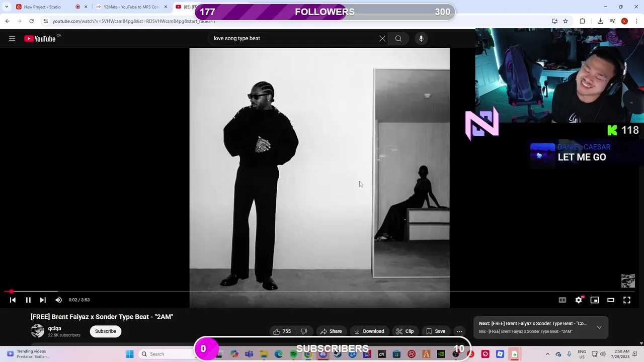Bookmark this page with star icon
Image resolution: width=644 pixels, height=362 pixels.
(566, 21)
